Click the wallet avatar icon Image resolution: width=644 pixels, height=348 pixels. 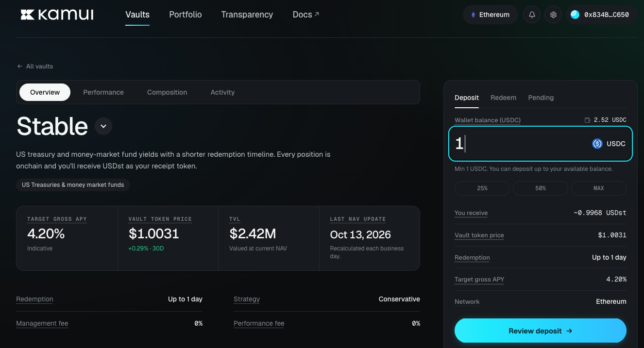click(575, 15)
